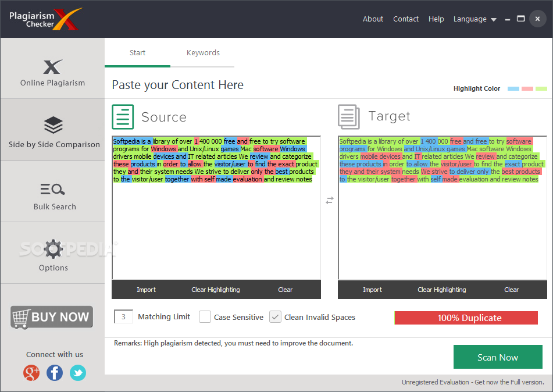The image size is (553, 392).
Task: Click the 'Paste your Content Here' heading
Action: click(178, 85)
